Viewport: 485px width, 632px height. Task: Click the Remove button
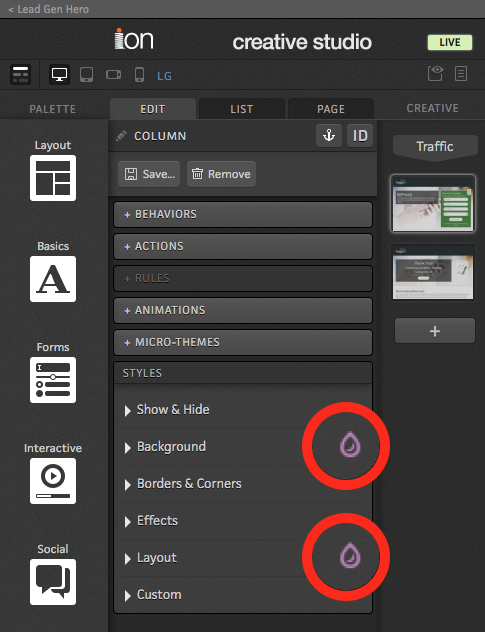click(x=221, y=174)
